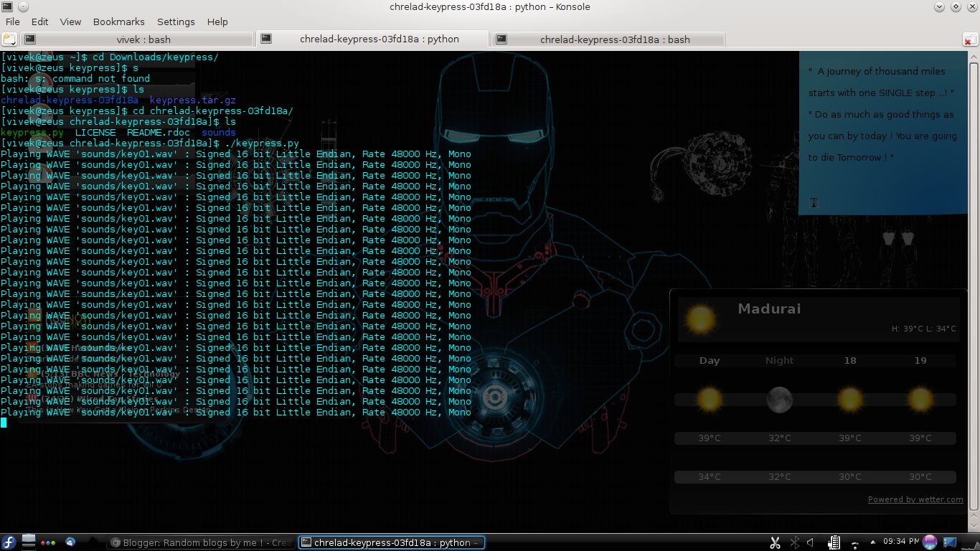The width and height of the screenshot is (980, 551).
Task: Click the 'cd Downloads/keypress/' command line
Action: [110, 57]
